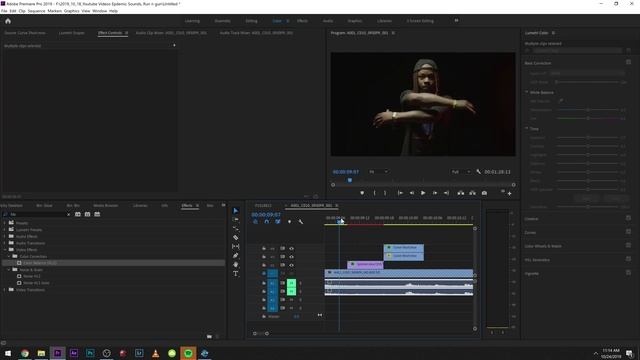Toggle Linked Selection in the timeline

[x=278, y=222]
